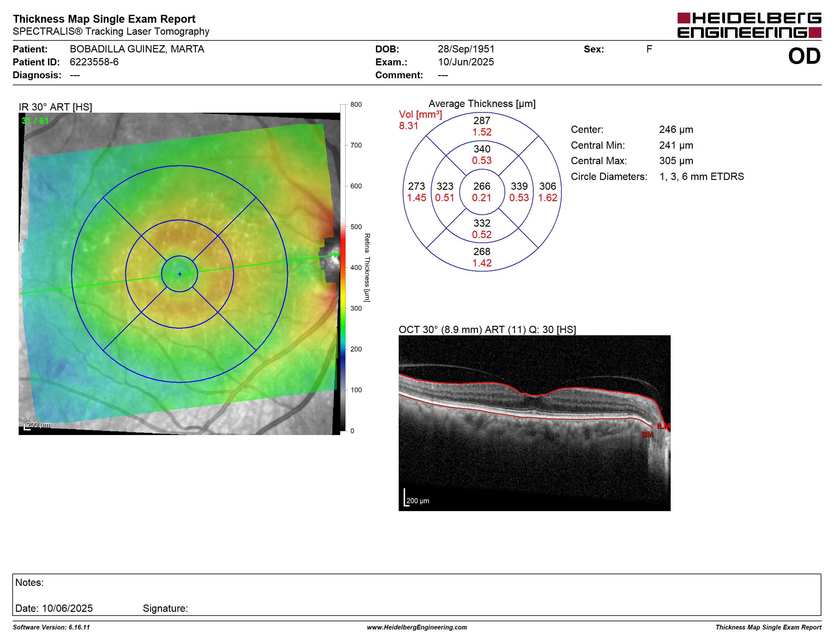This screenshot has height=644, width=834.
Task: Click inner superior thickness 340
Action: tap(481, 149)
